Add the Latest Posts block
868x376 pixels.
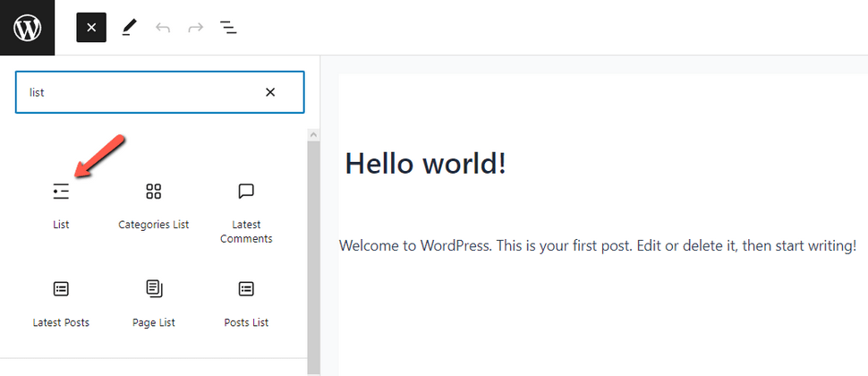point(61,304)
